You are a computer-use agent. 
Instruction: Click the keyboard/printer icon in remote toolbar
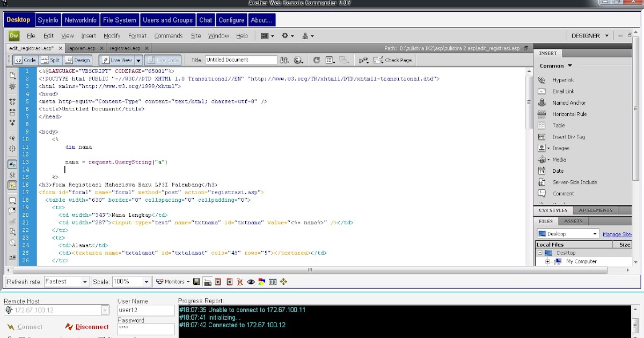207,282
